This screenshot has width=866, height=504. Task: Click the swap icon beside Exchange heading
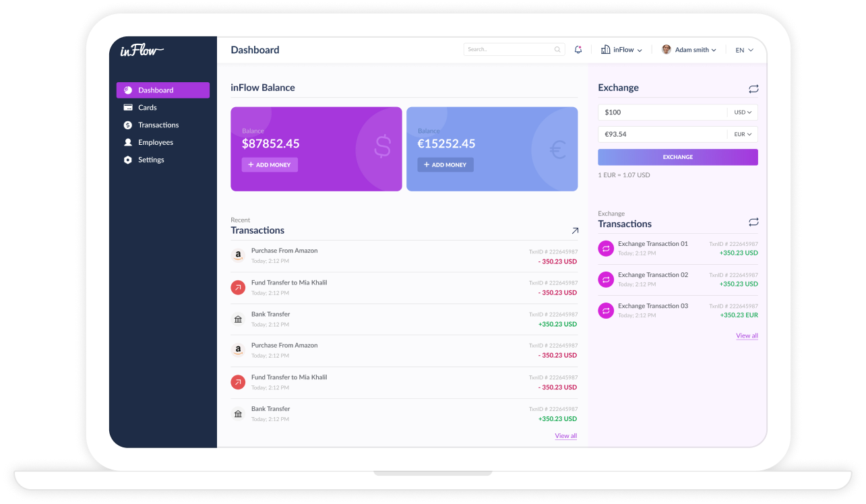pyautogui.click(x=753, y=89)
